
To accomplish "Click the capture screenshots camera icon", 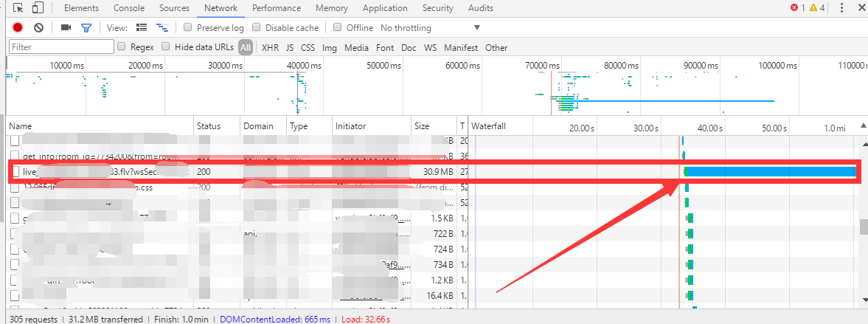I will 66,28.
